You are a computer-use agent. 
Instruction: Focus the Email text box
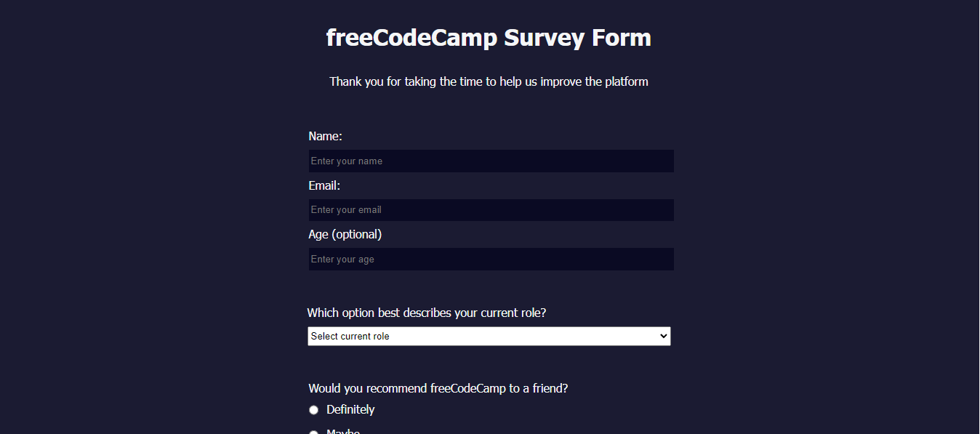click(x=491, y=210)
